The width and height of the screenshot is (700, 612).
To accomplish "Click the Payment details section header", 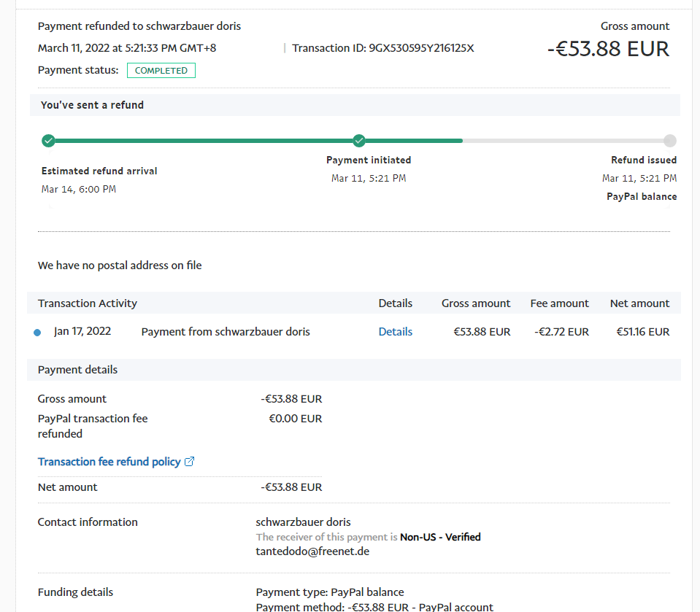I will [x=77, y=370].
